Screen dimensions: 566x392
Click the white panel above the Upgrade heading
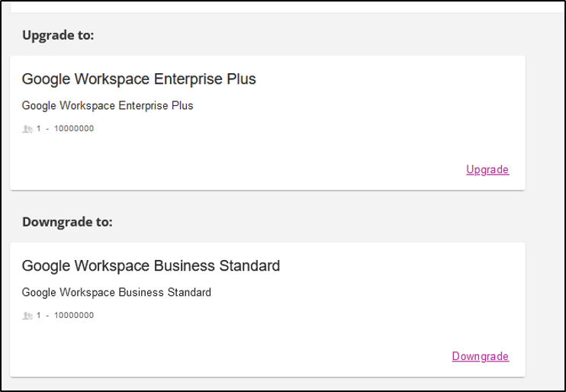[x=287, y=7]
